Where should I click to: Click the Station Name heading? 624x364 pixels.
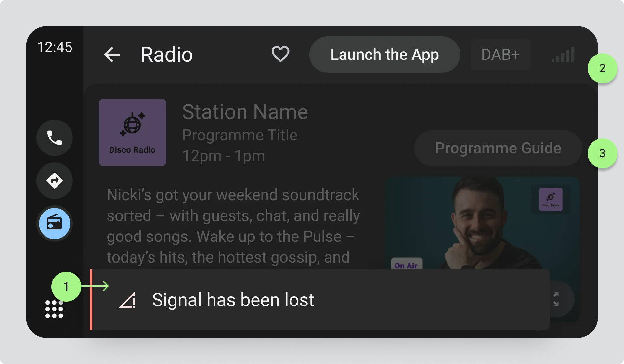pyautogui.click(x=245, y=112)
